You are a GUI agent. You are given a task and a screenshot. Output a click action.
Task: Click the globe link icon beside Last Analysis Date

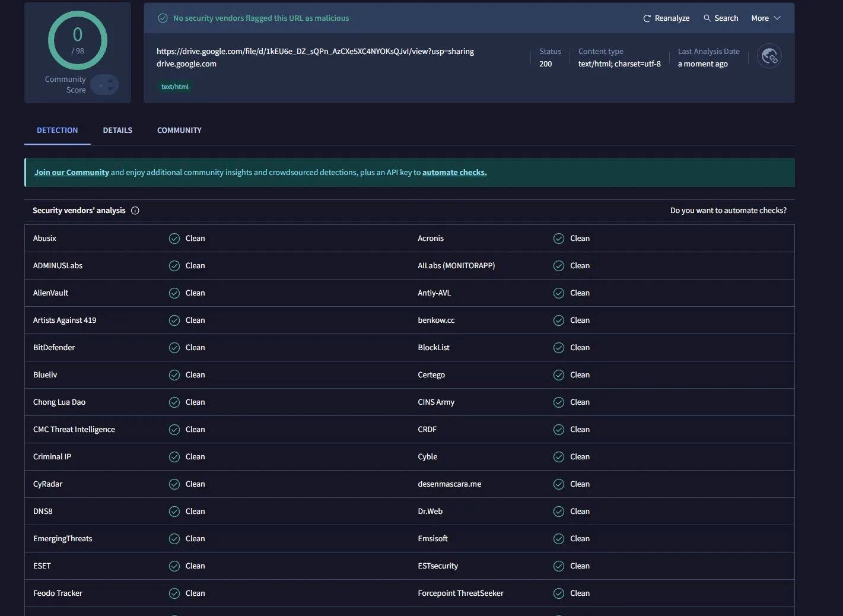(x=769, y=56)
